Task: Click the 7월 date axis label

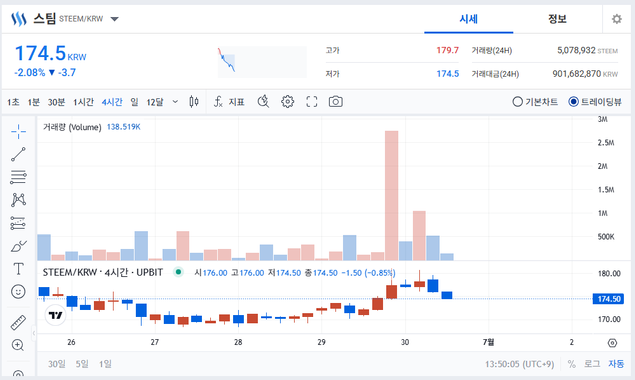Action: 488,342
